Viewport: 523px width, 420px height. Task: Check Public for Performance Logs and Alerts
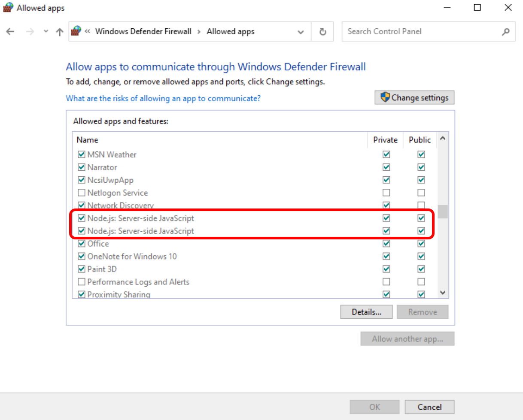tap(421, 282)
